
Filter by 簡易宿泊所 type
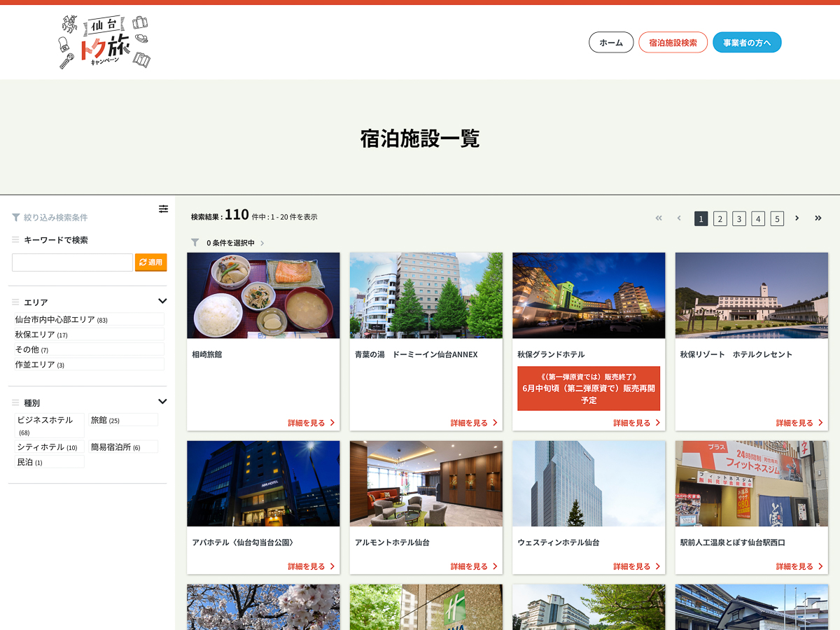click(x=123, y=447)
